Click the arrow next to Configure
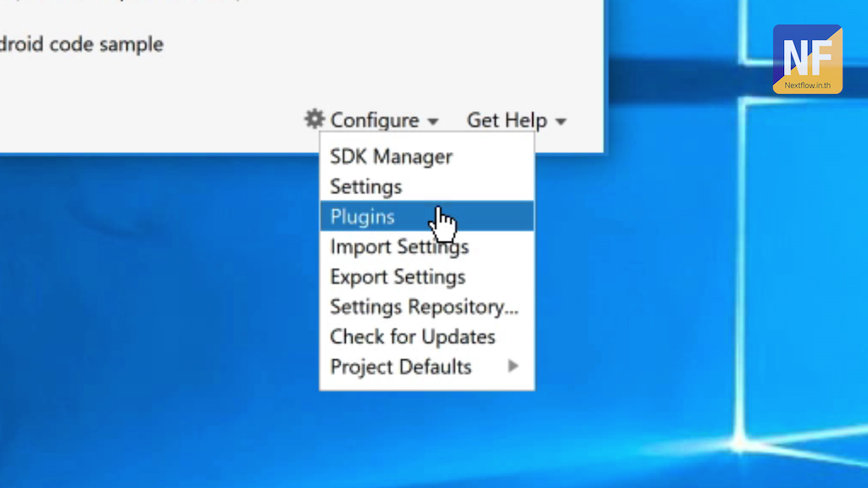868x488 pixels. pyautogui.click(x=432, y=122)
